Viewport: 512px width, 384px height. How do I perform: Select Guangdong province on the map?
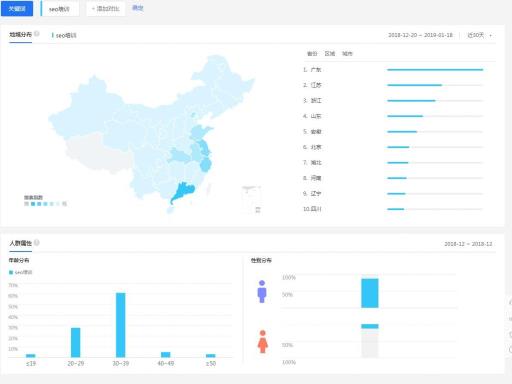(x=182, y=192)
